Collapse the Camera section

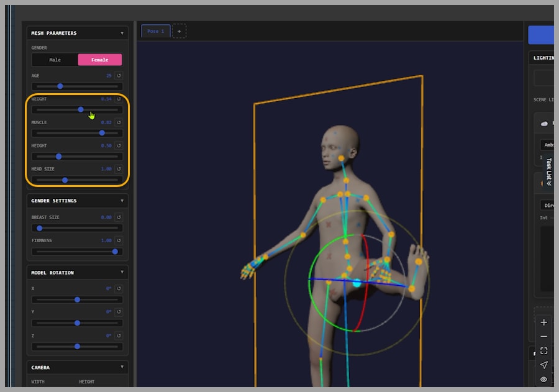click(x=122, y=367)
